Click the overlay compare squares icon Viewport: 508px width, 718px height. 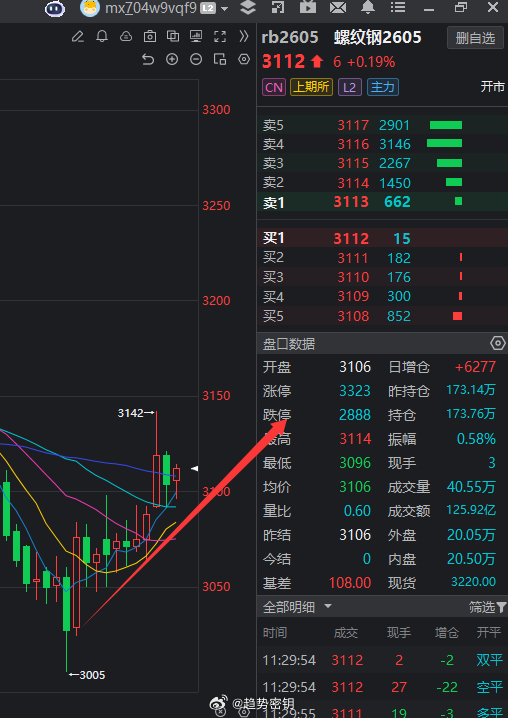pos(173,36)
